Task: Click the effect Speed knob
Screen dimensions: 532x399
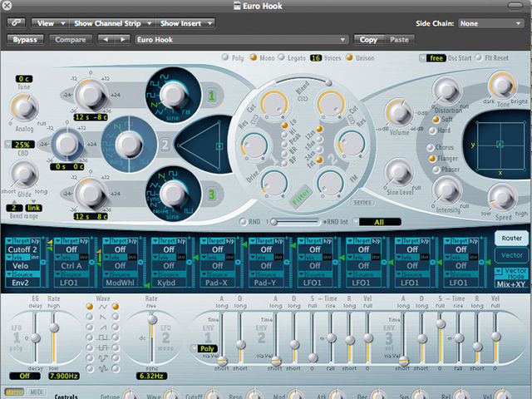Action: [x=502, y=198]
